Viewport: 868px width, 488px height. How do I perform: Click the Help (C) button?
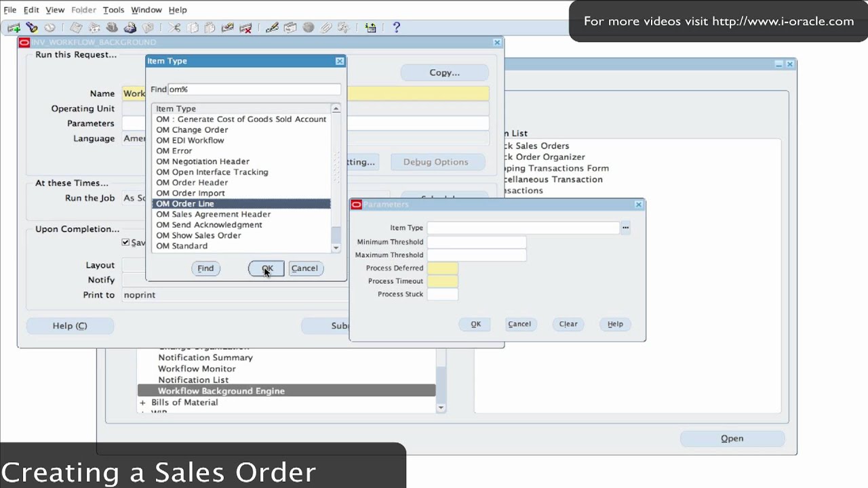tap(70, 326)
